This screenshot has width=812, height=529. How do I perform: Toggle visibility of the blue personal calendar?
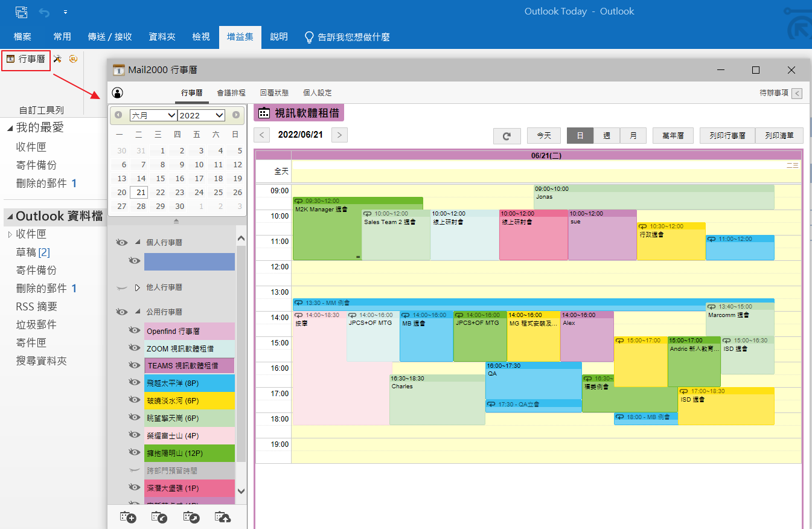click(135, 261)
